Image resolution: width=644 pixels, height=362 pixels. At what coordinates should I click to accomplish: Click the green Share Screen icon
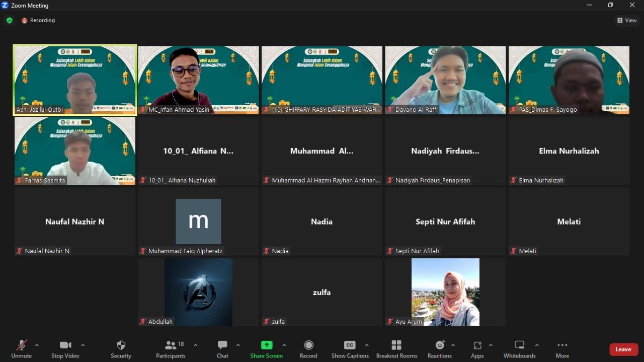point(267,345)
